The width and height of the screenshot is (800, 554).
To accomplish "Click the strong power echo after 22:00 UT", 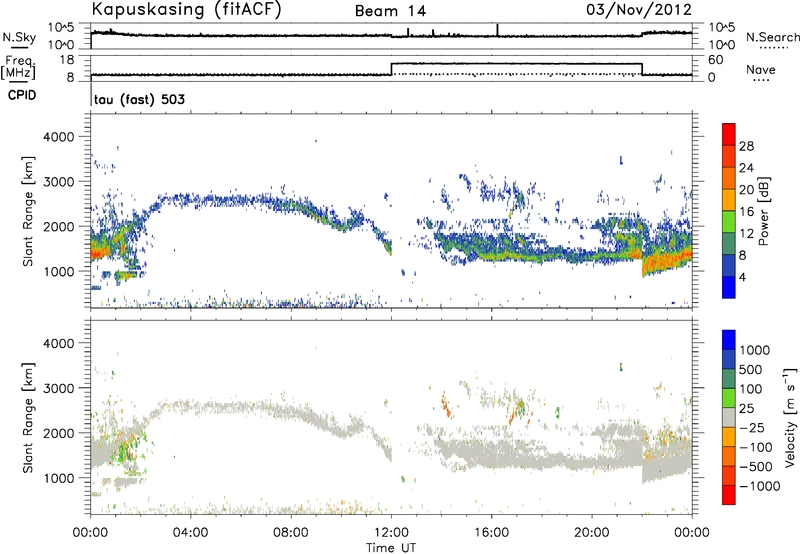I will click(x=666, y=261).
